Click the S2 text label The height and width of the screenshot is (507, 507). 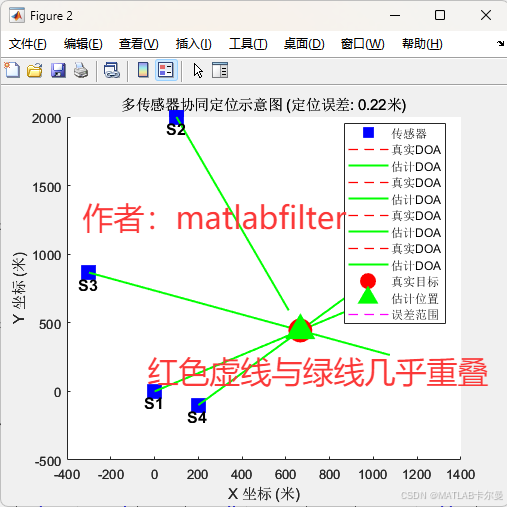176,130
